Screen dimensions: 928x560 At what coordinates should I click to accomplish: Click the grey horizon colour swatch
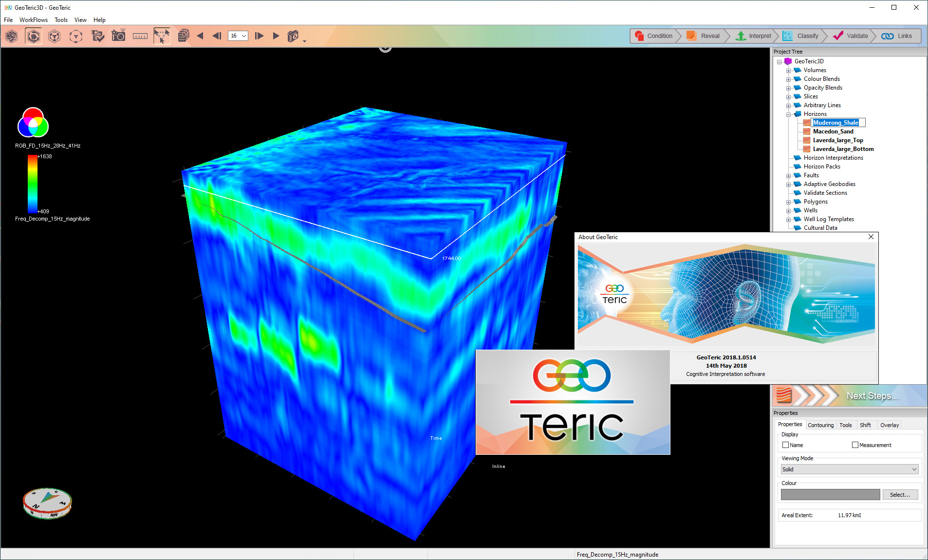point(830,495)
